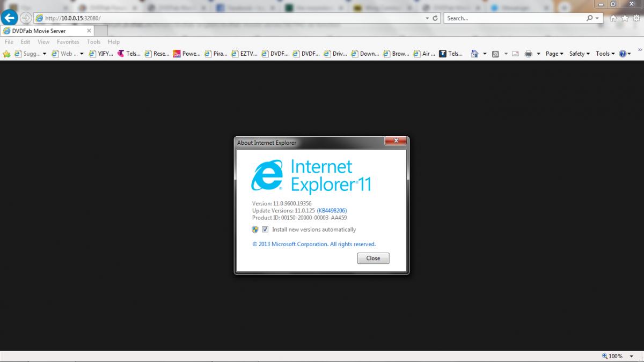Select the DVDFab Movie Server tab

click(47, 31)
